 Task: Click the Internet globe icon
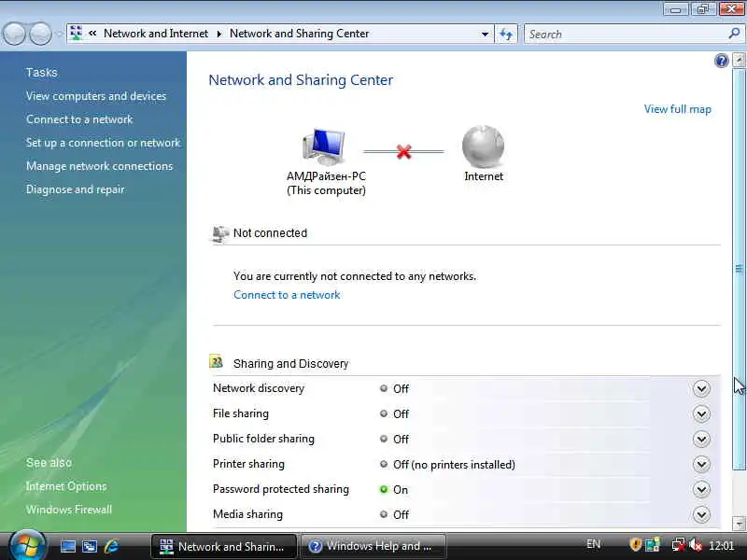(483, 147)
